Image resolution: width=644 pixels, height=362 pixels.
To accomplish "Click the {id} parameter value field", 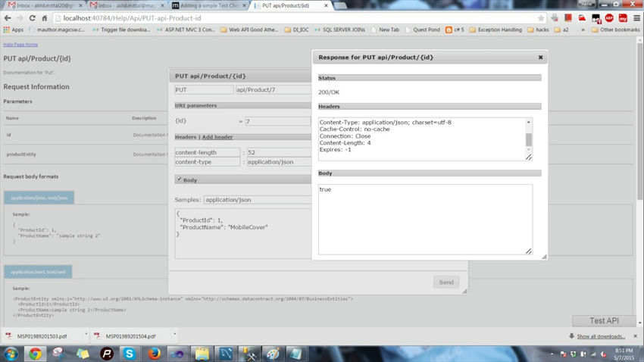I will pos(278,121).
